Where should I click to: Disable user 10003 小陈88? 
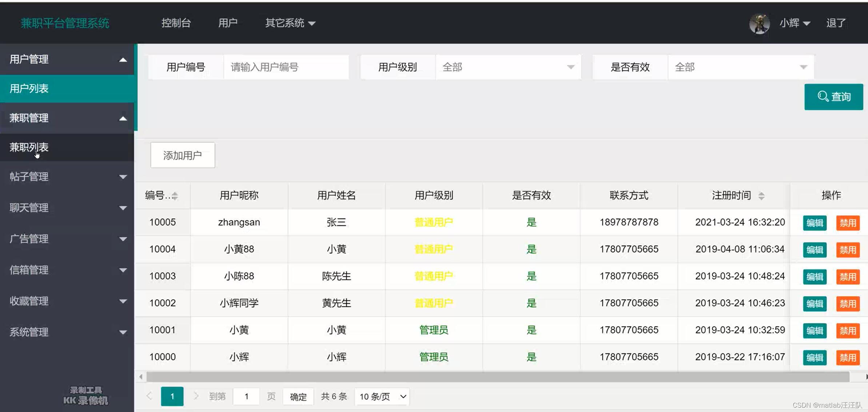coord(848,277)
